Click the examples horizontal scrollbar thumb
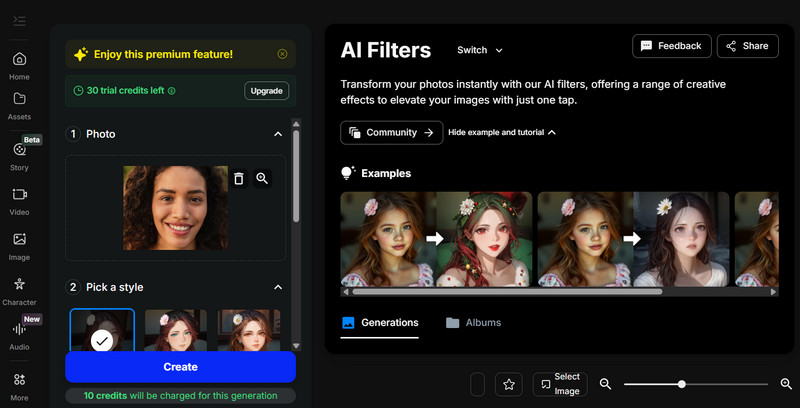This screenshot has height=408, width=800. [x=507, y=292]
